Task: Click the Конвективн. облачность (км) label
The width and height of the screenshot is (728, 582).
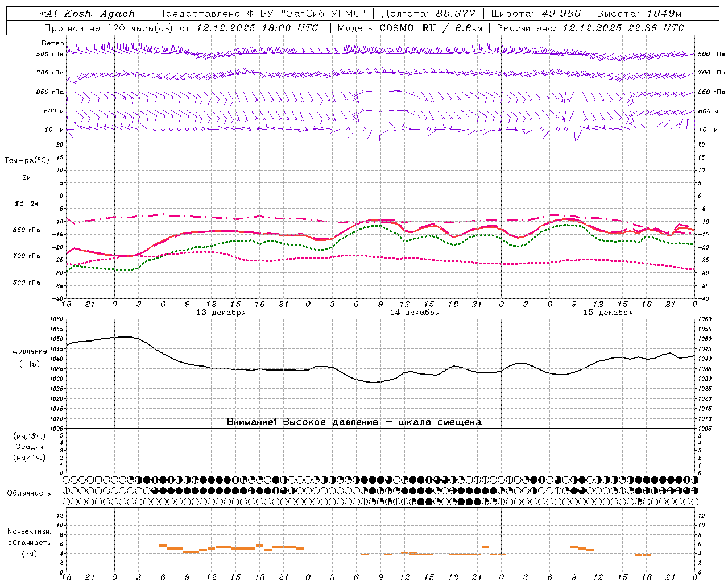Action: coord(29,542)
